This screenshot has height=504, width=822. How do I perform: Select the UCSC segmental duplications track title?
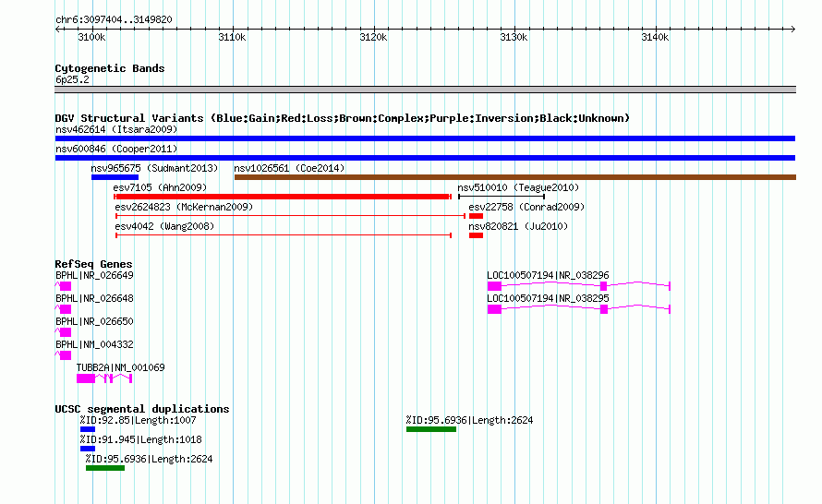point(142,409)
